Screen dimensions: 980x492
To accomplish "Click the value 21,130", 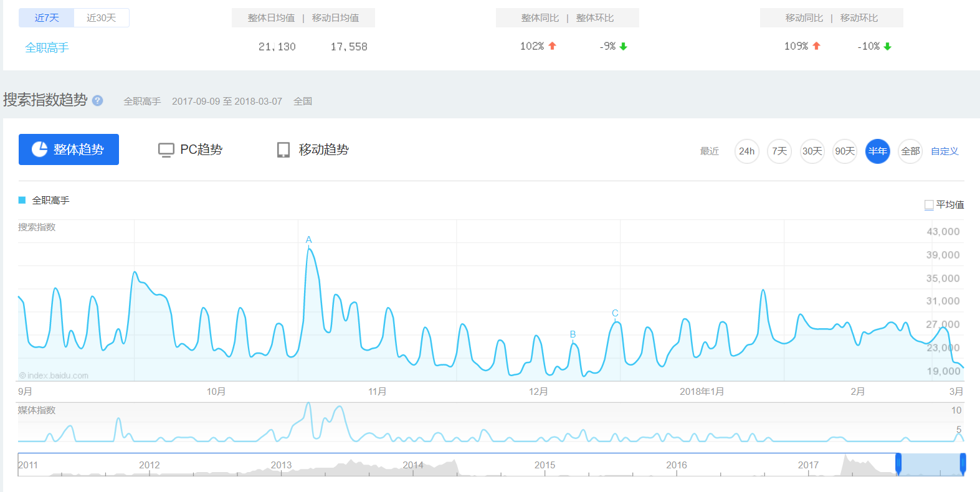I will (x=277, y=47).
